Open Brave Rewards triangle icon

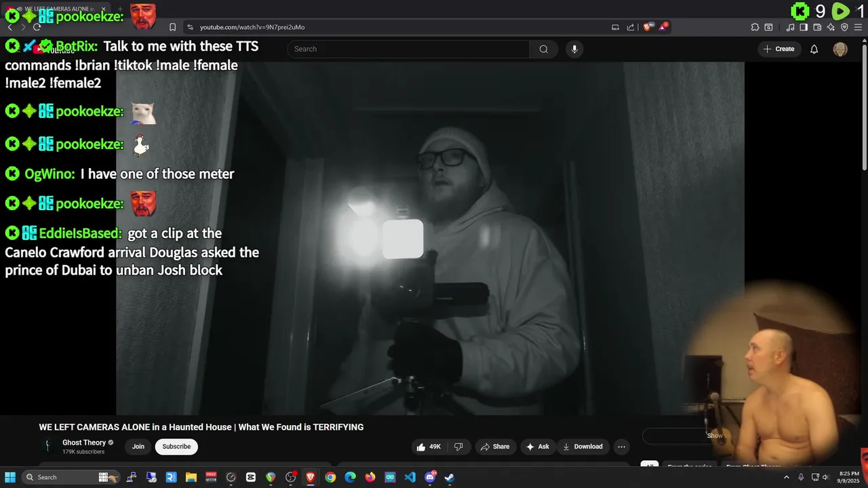(663, 27)
